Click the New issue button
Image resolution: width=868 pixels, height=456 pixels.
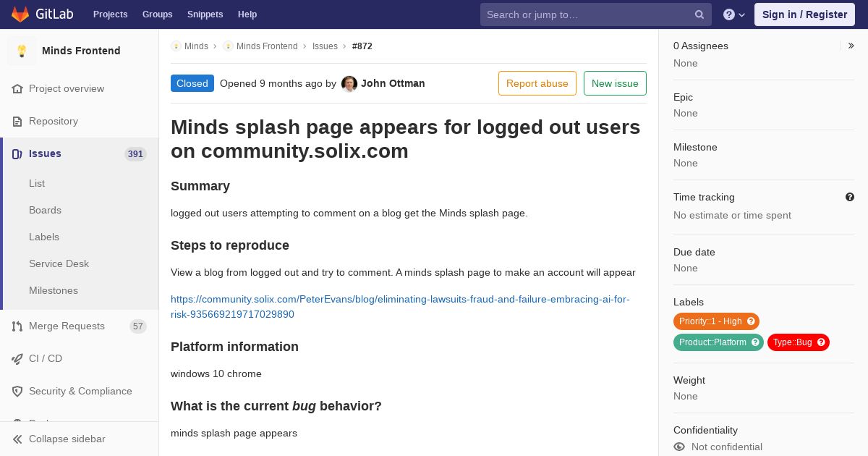(615, 83)
